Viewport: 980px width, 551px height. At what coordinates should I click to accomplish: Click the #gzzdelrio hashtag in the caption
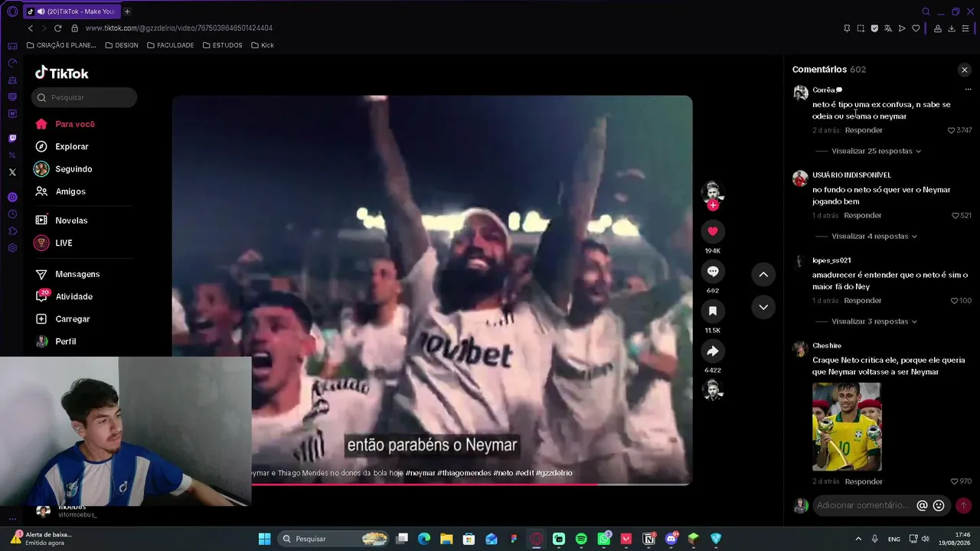[x=554, y=473]
